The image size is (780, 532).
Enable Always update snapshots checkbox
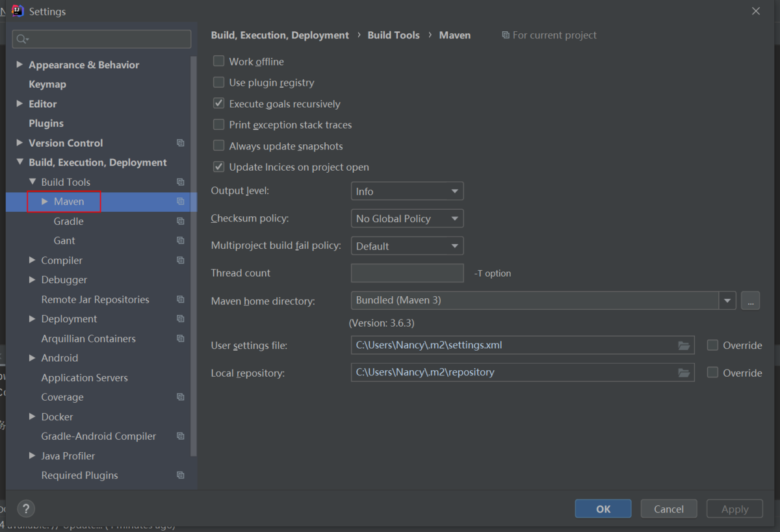point(219,146)
